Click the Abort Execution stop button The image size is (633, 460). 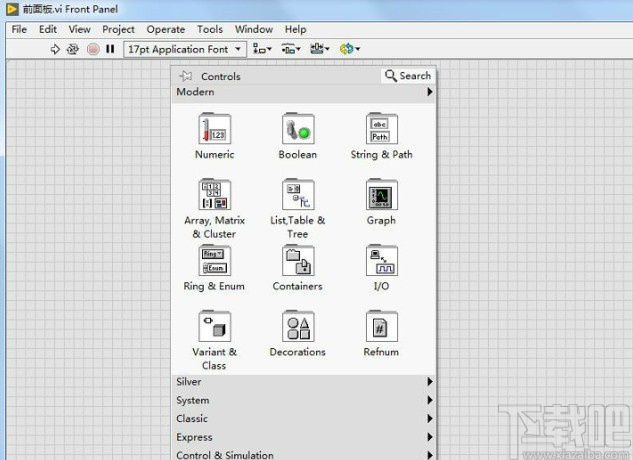click(x=93, y=49)
